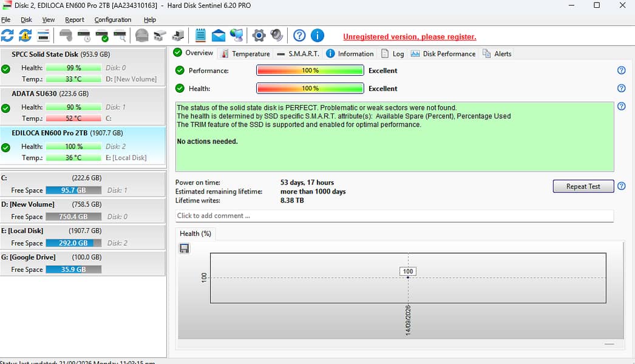Click the '8.38 TB' lifetime writes value

coord(292,200)
